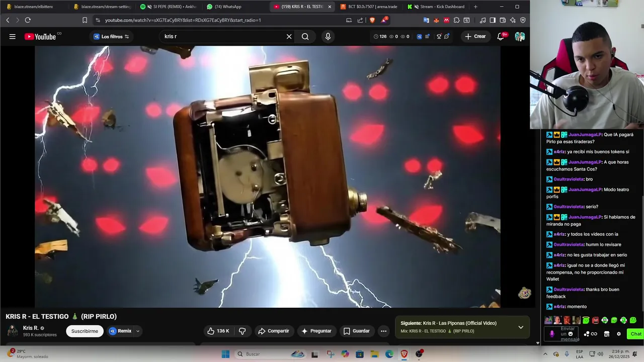Bookmark the page using the bookmark icon

coord(85,20)
